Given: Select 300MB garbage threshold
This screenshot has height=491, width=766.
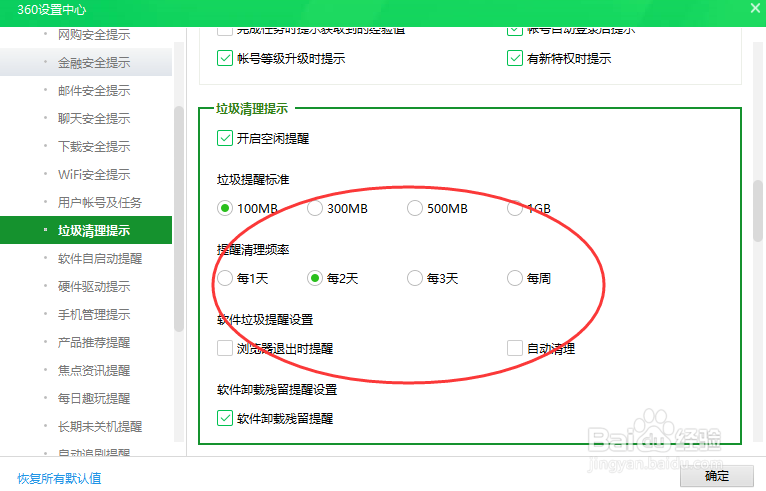Looking at the screenshot, I should pyautogui.click(x=315, y=209).
